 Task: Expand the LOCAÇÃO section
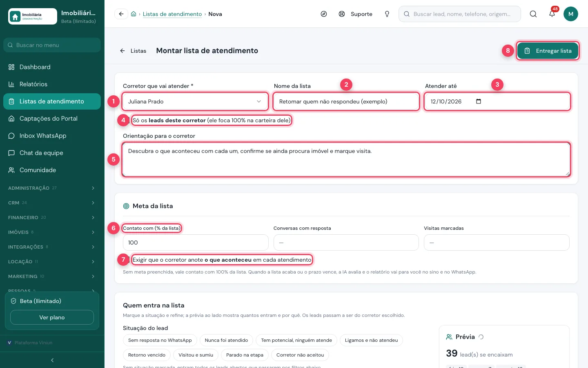52,262
